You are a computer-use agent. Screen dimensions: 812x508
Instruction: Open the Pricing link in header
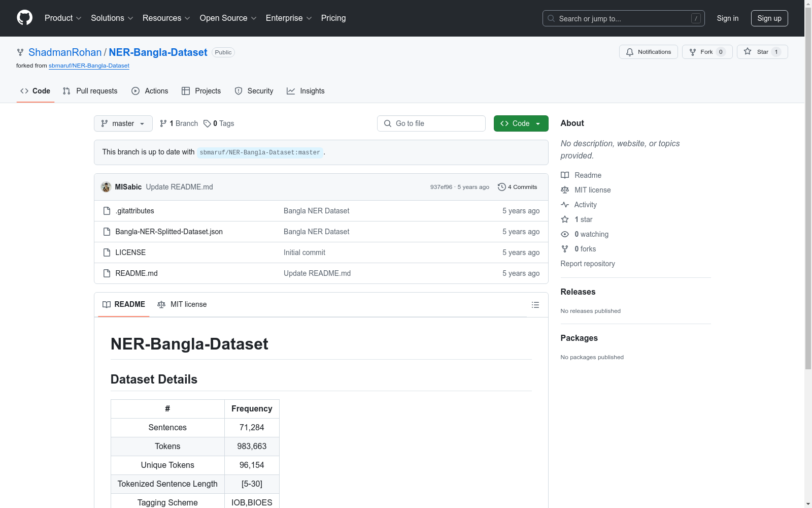coord(333,18)
